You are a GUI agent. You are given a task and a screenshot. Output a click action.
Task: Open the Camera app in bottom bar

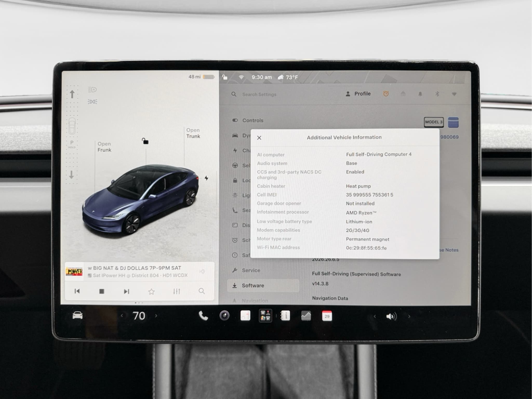(x=224, y=316)
